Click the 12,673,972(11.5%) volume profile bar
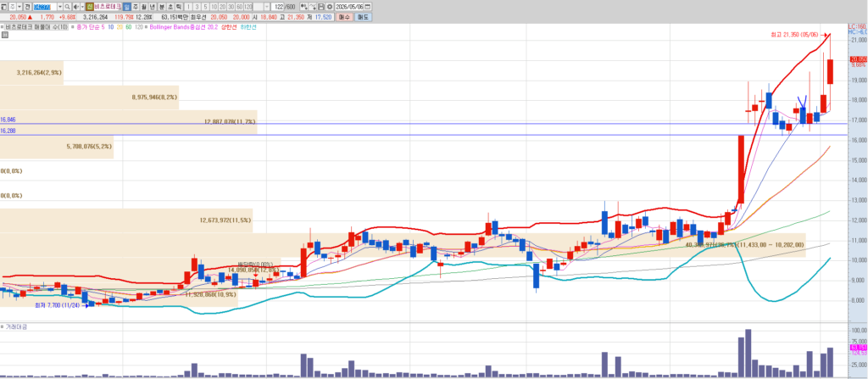Viewport: 868px width, 379px height. coord(126,220)
